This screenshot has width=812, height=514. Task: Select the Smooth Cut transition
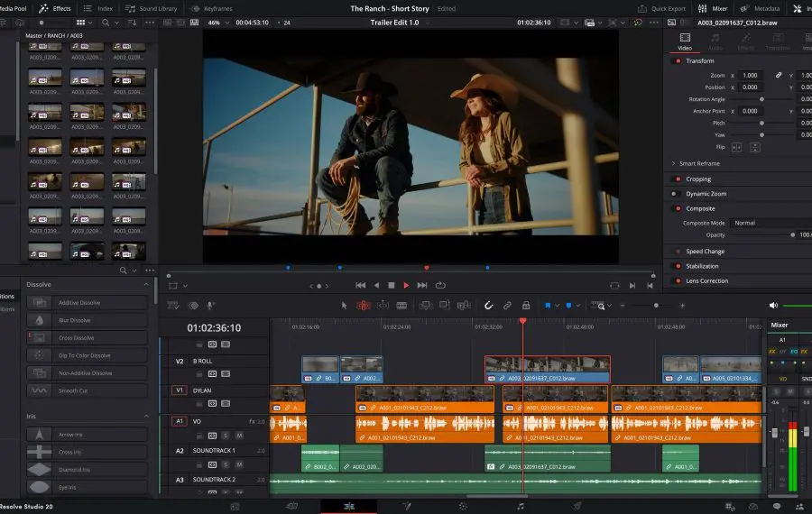coord(87,390)
